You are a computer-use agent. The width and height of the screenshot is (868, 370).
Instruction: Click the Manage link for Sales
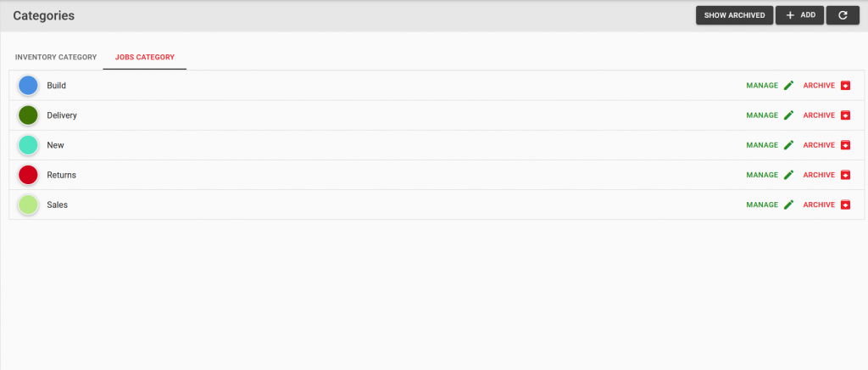pos(762,205)
